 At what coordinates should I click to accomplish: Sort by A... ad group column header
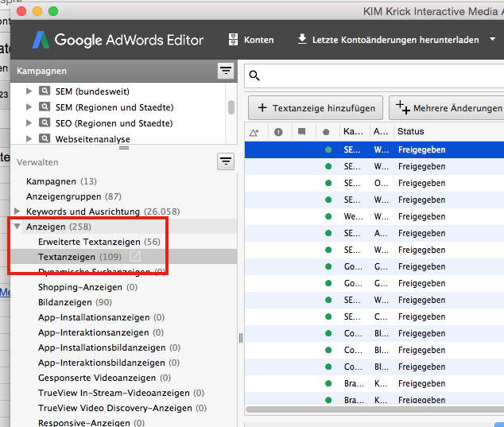click(x=381, y=131)
